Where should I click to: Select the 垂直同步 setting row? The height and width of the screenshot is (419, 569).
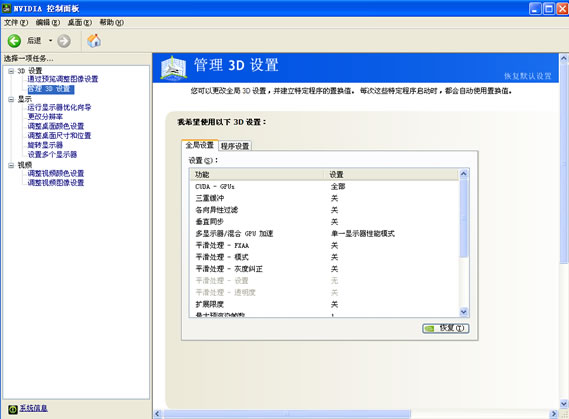coord(324,222)
